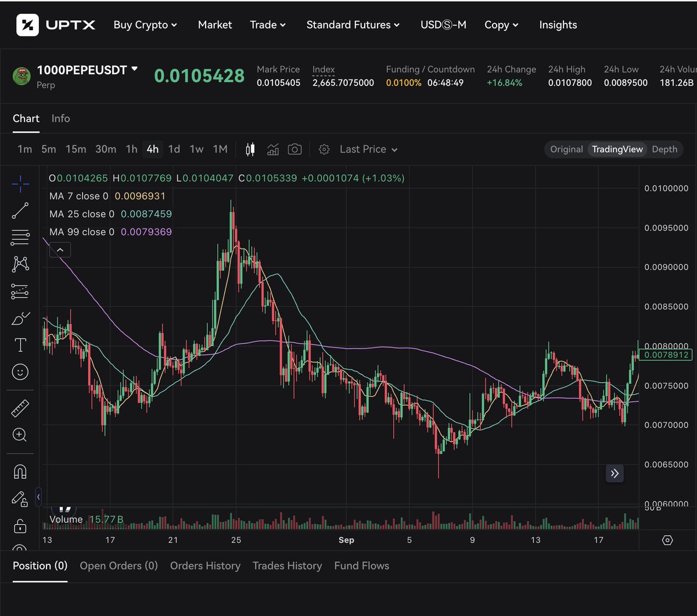697x616 pixels.
Task: Switch to the Trades History tab
Action: pyautogui.click(x=287, y=565)
